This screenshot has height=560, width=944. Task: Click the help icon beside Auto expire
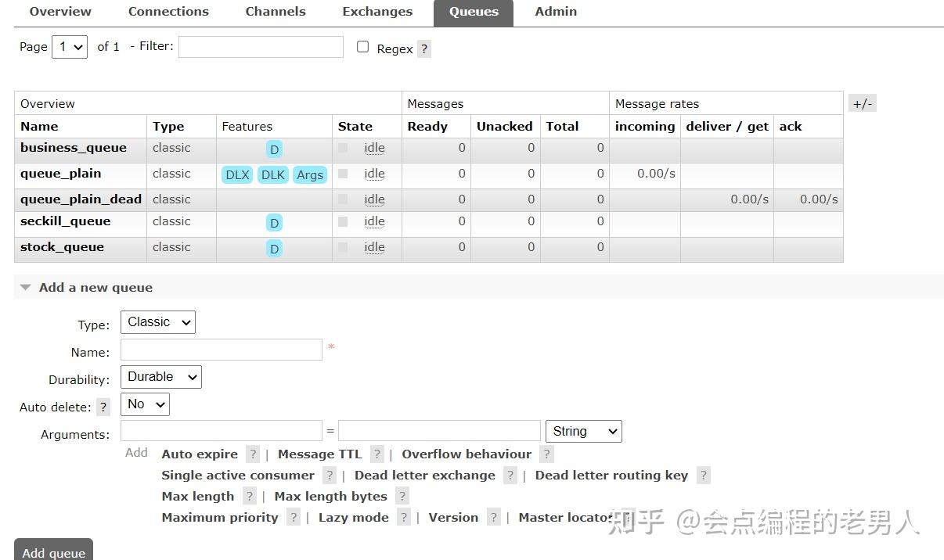[252, 454]
